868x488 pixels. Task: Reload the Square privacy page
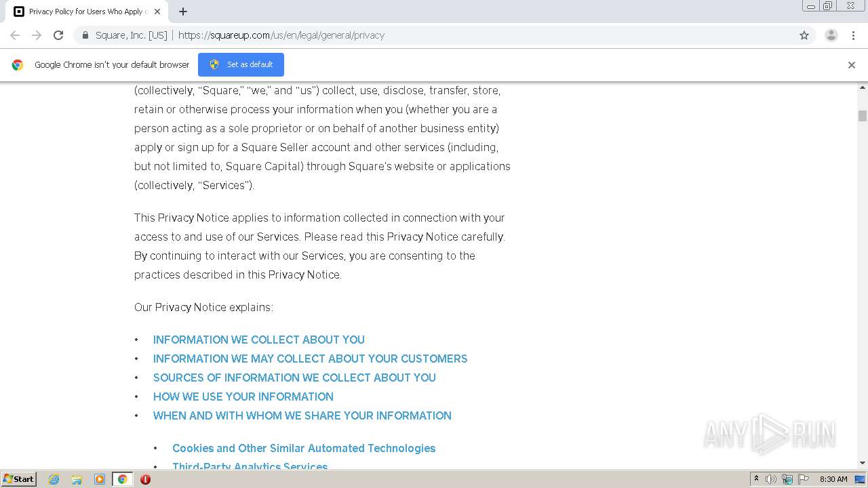pyautogui.click(x=58, y=35)
